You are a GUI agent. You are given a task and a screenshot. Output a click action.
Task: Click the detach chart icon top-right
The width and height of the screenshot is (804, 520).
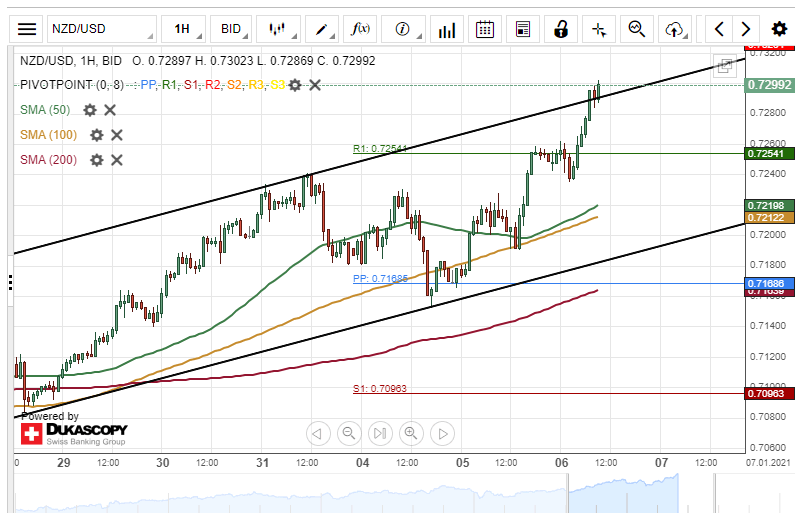(x=726, y=64)
